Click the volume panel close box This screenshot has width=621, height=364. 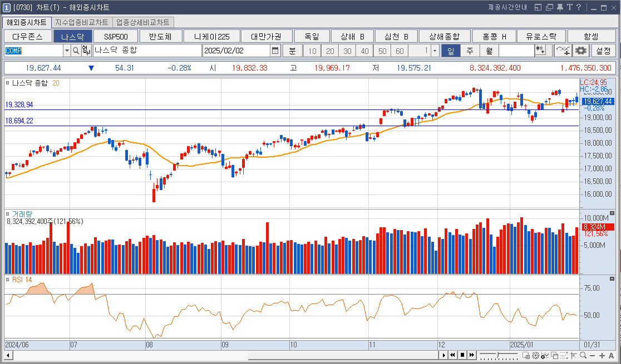click(x=612, y=213)
